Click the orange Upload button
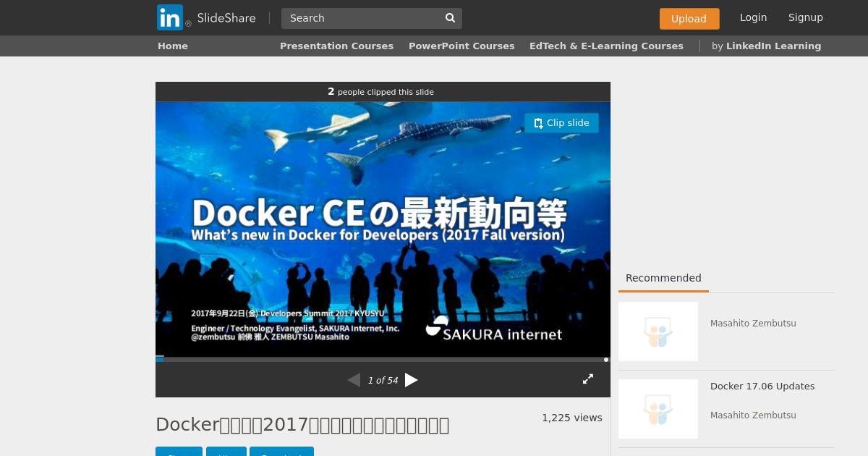 tap(689, 19)
